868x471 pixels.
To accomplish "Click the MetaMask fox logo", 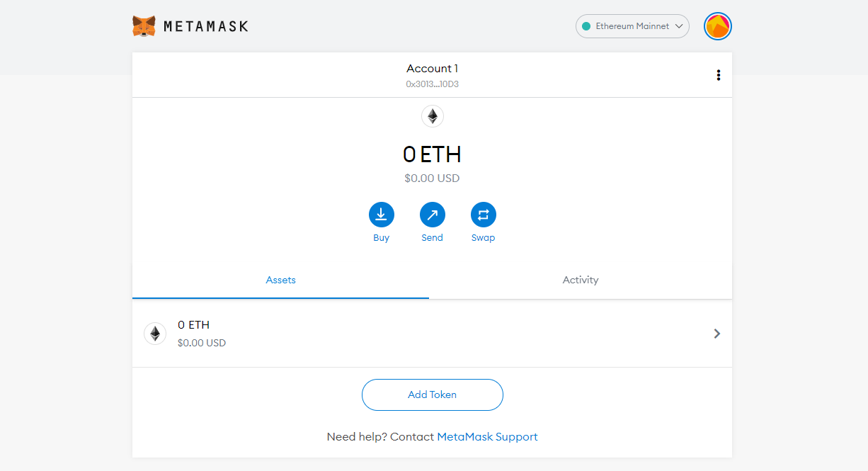I will [x=144, y=26].
